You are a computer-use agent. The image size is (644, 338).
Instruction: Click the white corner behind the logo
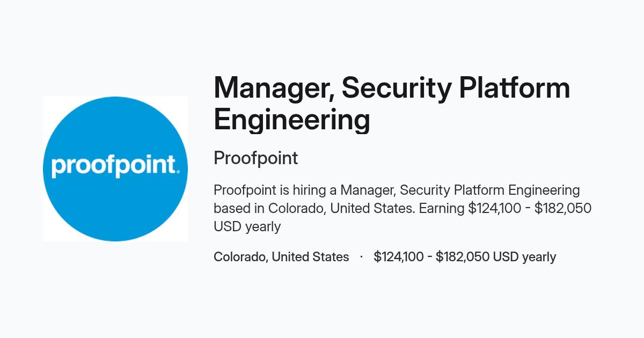click(x=48, y=101)
